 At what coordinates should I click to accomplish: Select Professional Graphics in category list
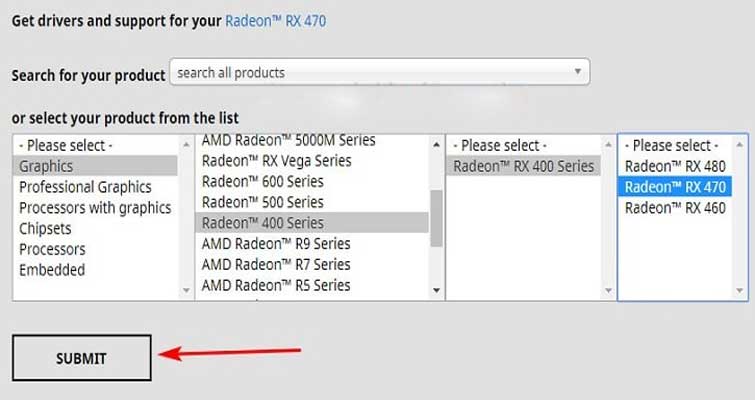point(85,187)
